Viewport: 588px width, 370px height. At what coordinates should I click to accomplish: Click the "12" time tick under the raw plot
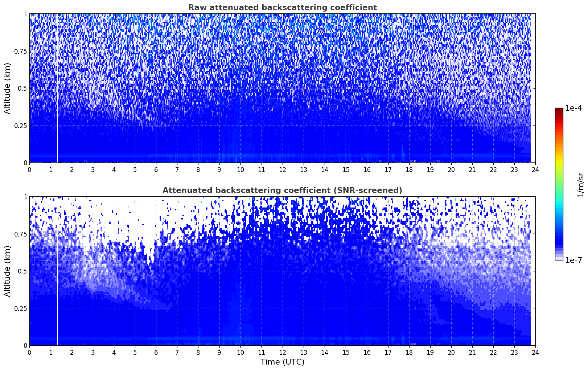(x=283, y=169)
